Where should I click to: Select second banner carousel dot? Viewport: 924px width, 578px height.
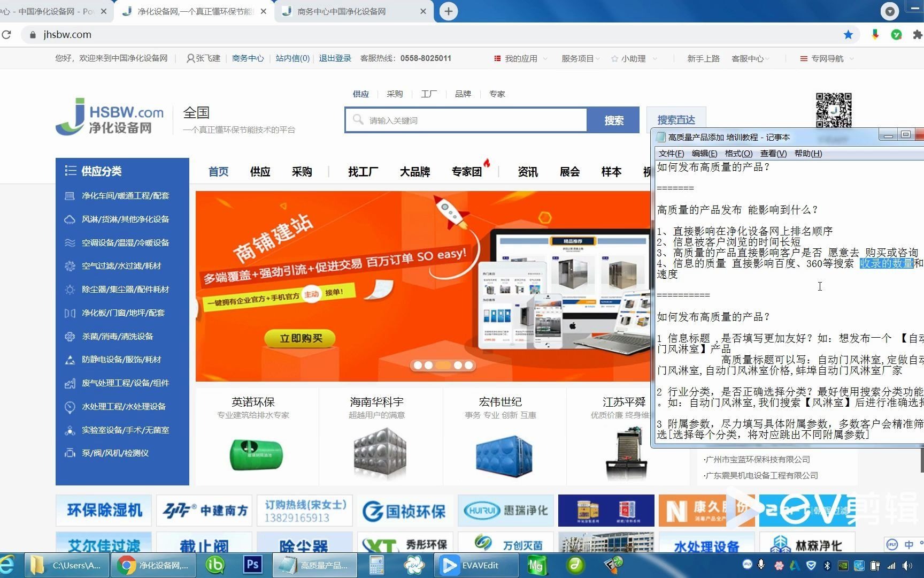click(x=428, y=366)
